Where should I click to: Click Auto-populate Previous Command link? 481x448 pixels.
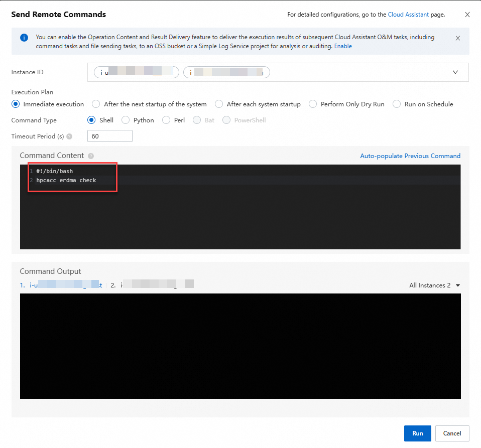pyautogui.click(x=410, y=156)
